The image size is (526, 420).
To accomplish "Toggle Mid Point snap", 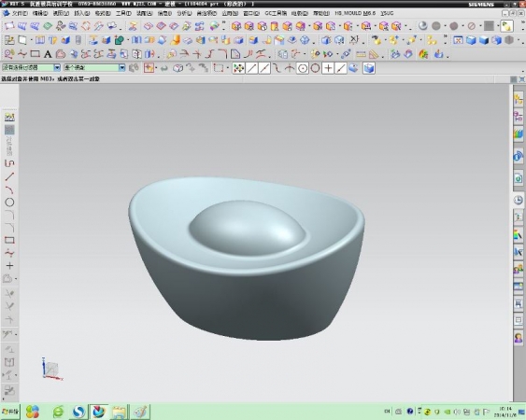I will (264, 68).
